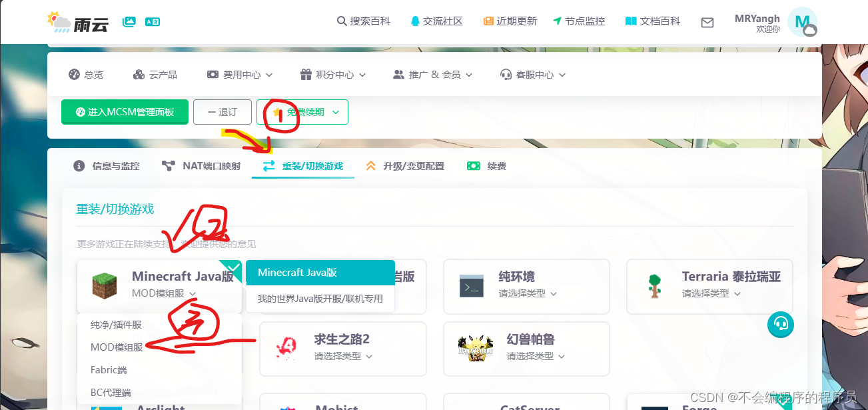Expand 纯环境 请选择类型 dropdown
Viewport: 868px width, 410px height.
click(x=528, y=293)
